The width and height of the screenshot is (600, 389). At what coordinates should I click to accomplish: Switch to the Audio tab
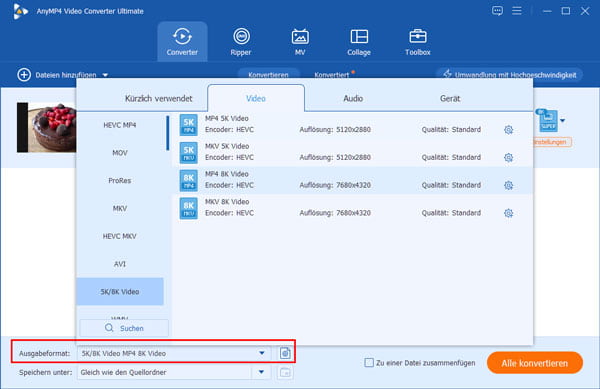(x=353, y=98)
